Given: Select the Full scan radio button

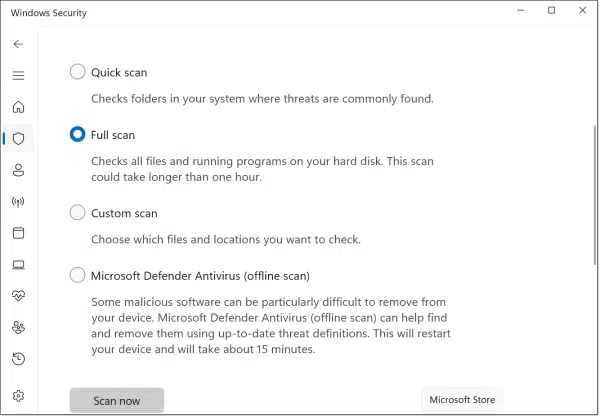Looking at the screenshot, I should tap(77, 134).
